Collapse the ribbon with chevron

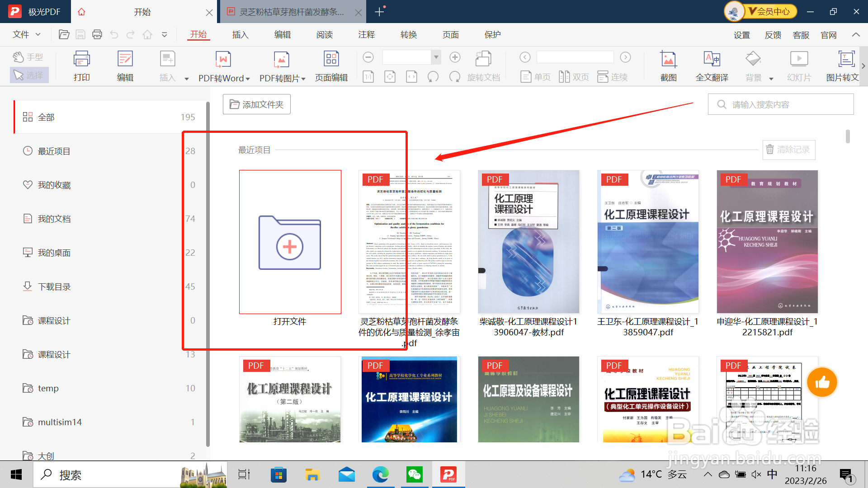856,35
